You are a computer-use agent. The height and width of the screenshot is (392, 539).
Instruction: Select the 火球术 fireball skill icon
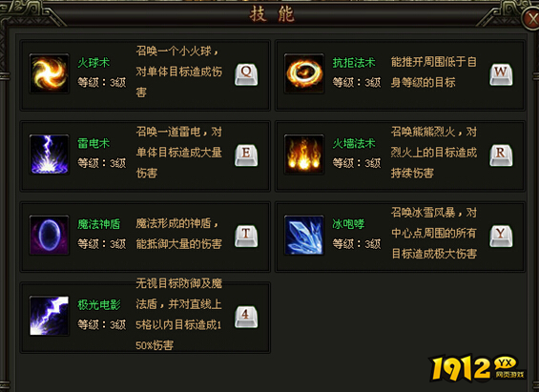point(50,73)
